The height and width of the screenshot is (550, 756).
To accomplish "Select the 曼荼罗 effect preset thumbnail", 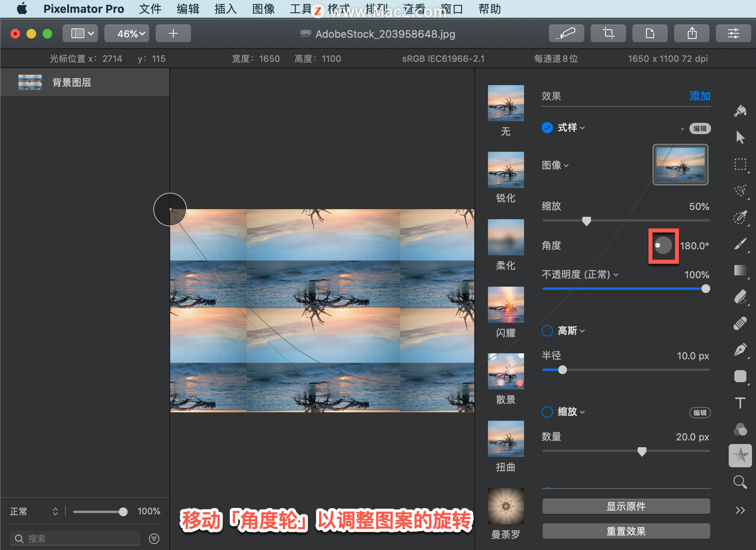I will point(506,506).
